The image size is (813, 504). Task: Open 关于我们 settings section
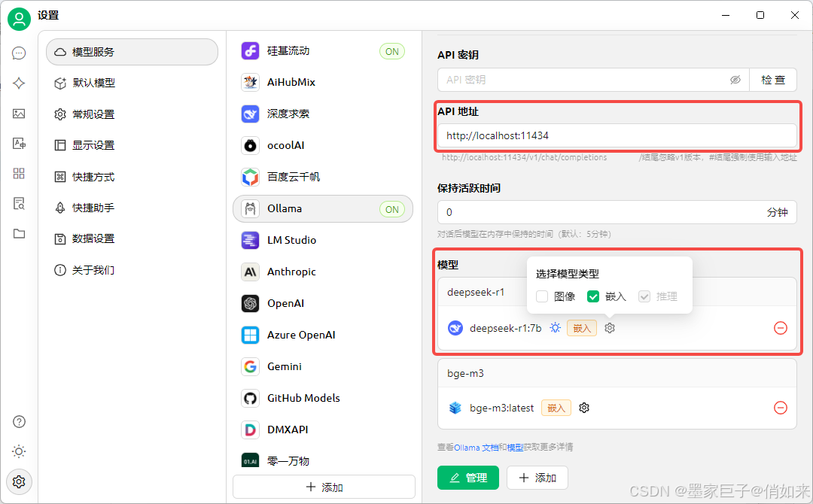132,270
